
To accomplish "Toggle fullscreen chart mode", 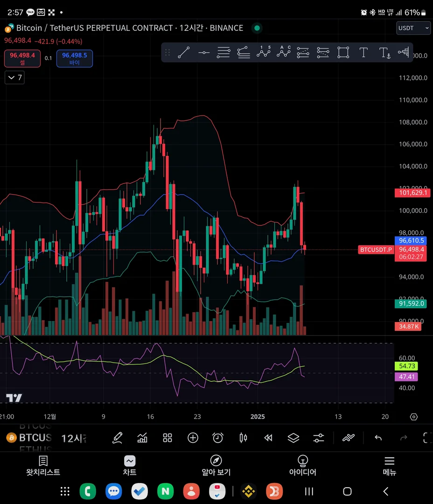I will point(427,438).
